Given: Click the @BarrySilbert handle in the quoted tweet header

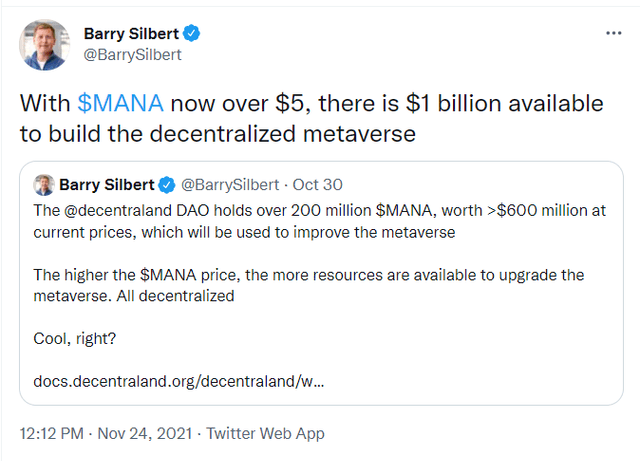Looking at the screenshot, I should (227, 185).
